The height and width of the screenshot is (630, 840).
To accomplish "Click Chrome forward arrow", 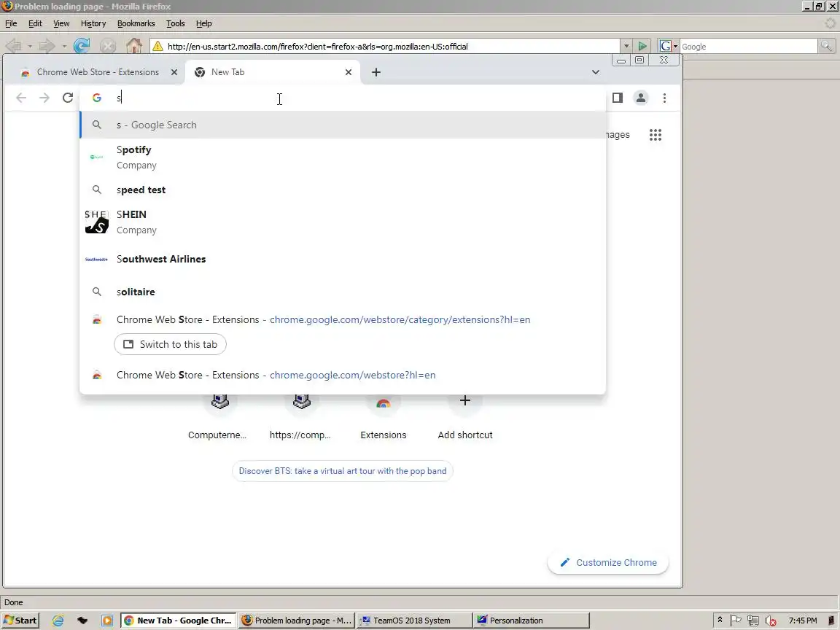I will click(x=44, y=98).
